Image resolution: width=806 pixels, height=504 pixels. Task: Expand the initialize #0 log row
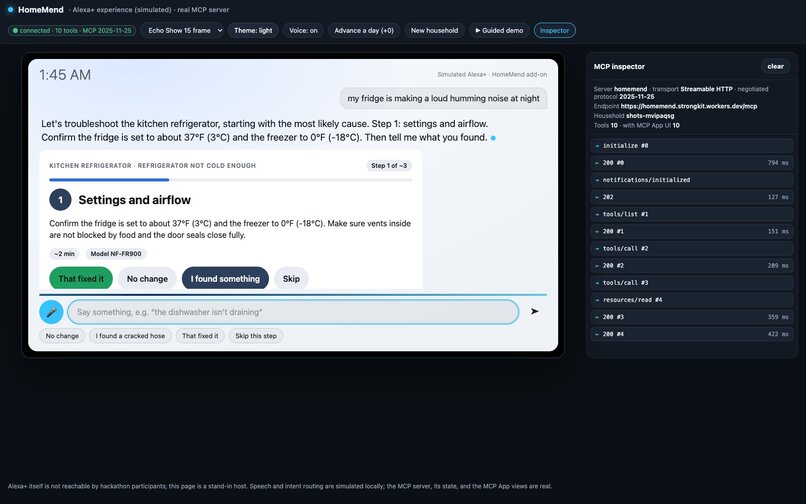coord(692,146)
